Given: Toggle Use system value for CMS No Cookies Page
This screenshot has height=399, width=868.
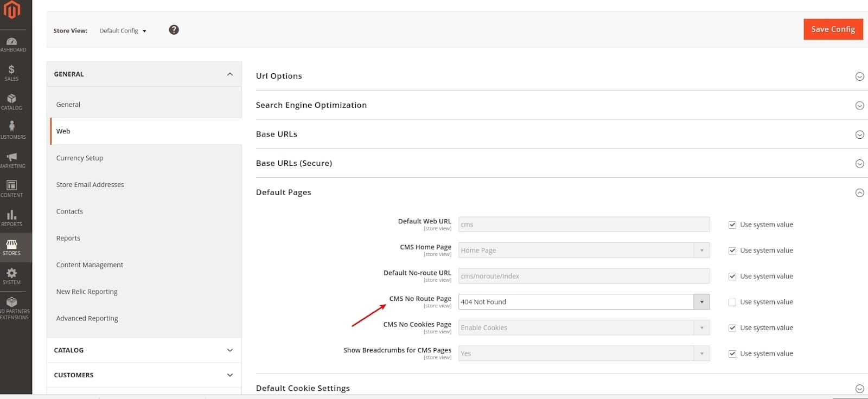Looking at the screenshot, I should click(x=732, y=328).
